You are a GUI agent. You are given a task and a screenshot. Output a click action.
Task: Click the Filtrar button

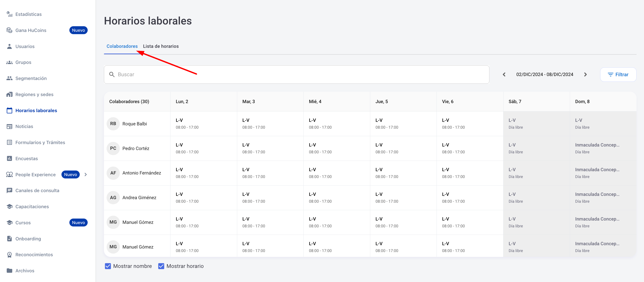618,74
